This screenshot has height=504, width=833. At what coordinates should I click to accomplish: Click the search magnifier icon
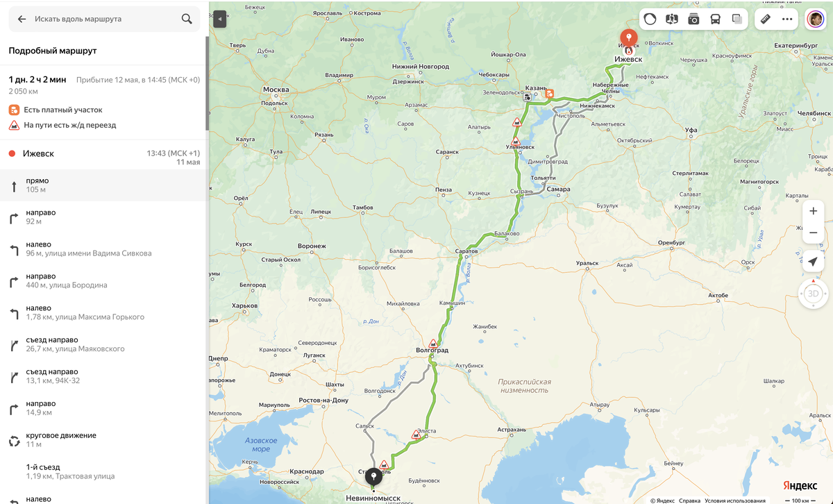tap(187, 19)
